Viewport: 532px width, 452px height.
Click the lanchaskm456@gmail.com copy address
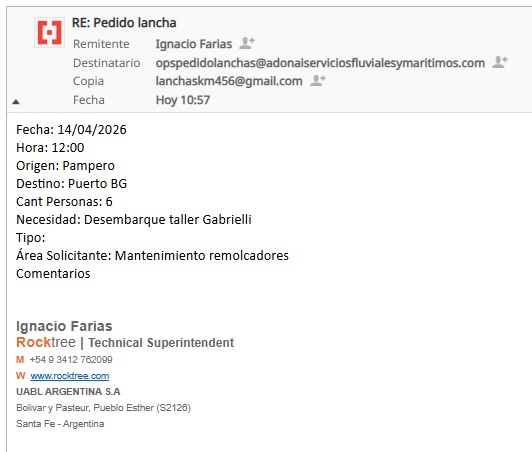pos(229,81)
